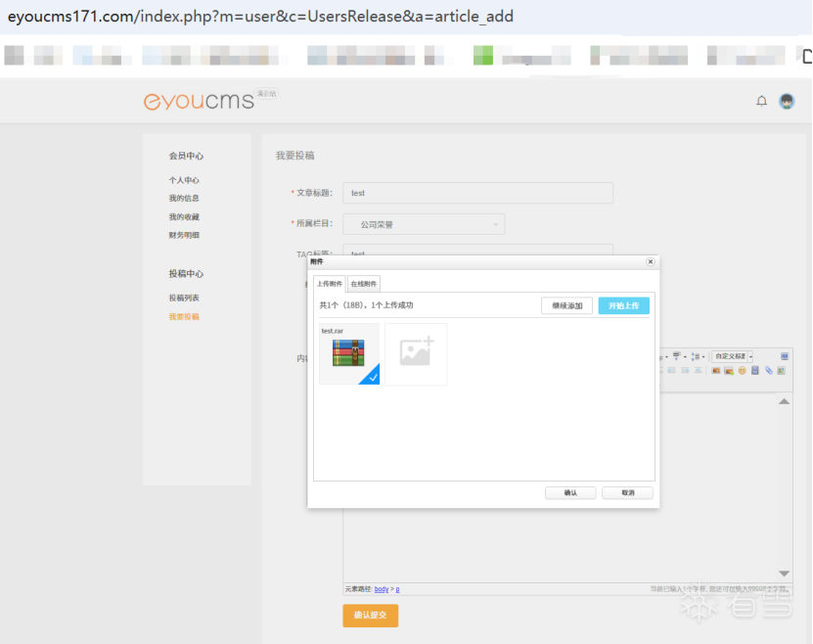
Task: Close the attachment dialog
Action: [x=651, y=262]
